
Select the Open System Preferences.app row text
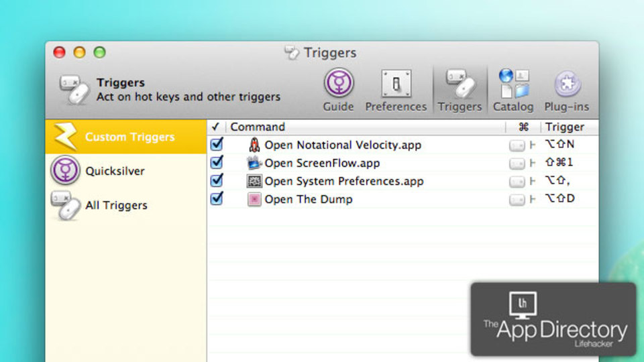[x=344, y=181]
